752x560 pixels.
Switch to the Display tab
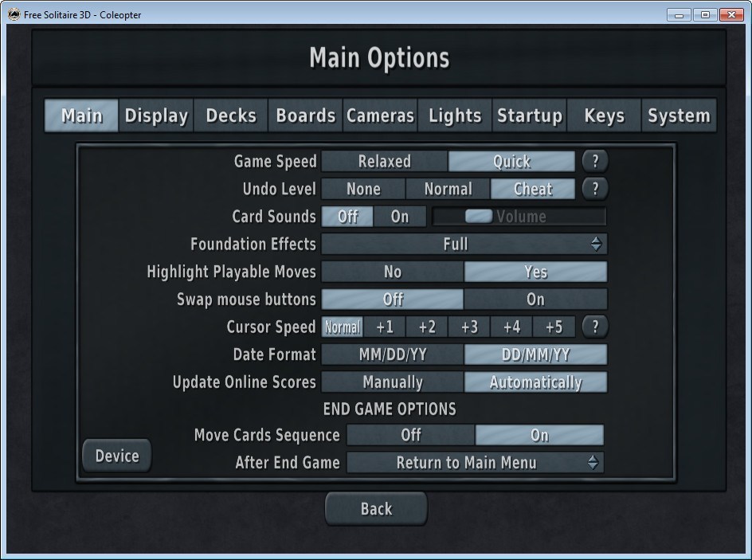pos(156,116)
